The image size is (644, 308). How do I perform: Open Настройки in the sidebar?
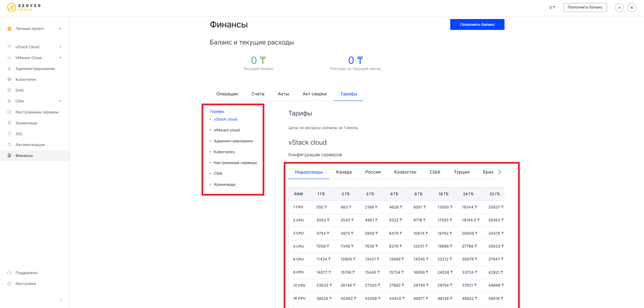[x=26, y=284]
